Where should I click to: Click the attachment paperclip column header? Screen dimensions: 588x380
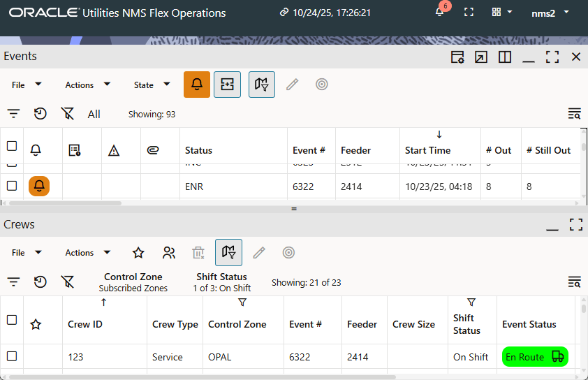(153, 150)
